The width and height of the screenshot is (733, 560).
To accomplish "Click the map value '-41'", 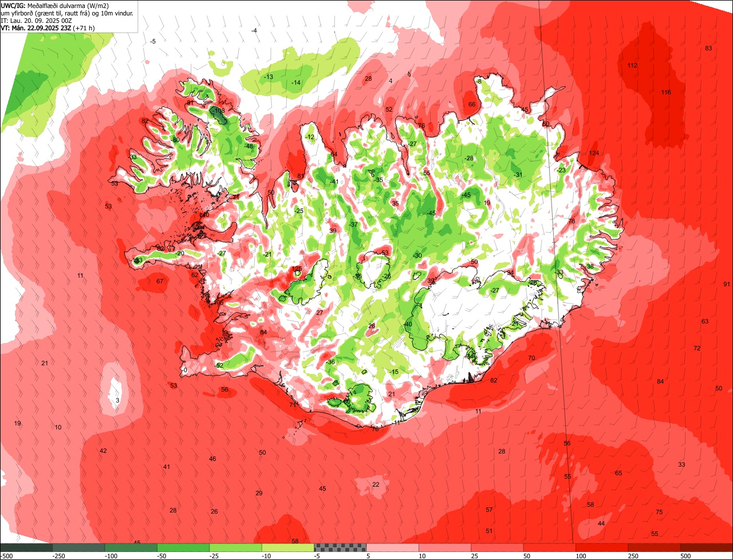I will click(x=334, y=182).
